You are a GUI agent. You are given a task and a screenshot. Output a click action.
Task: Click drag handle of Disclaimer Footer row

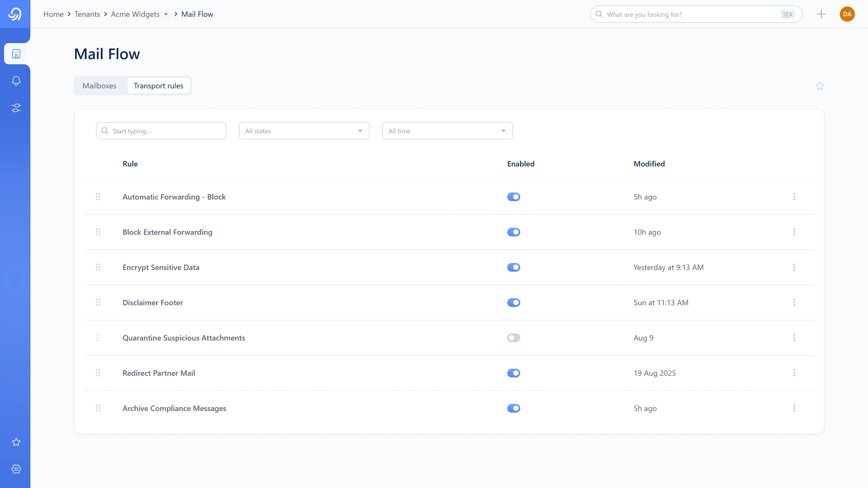pos(98,303)
